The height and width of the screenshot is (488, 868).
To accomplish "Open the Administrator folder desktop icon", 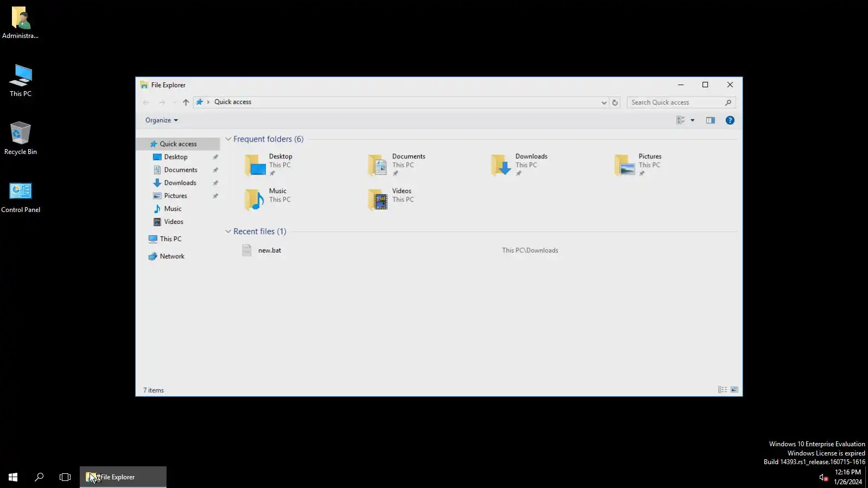I will coord(21,23).
